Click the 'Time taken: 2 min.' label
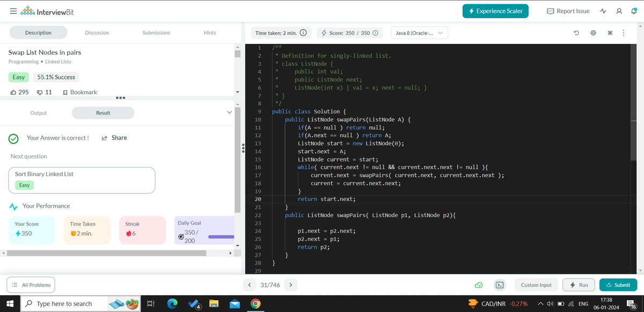 [276, 33]
